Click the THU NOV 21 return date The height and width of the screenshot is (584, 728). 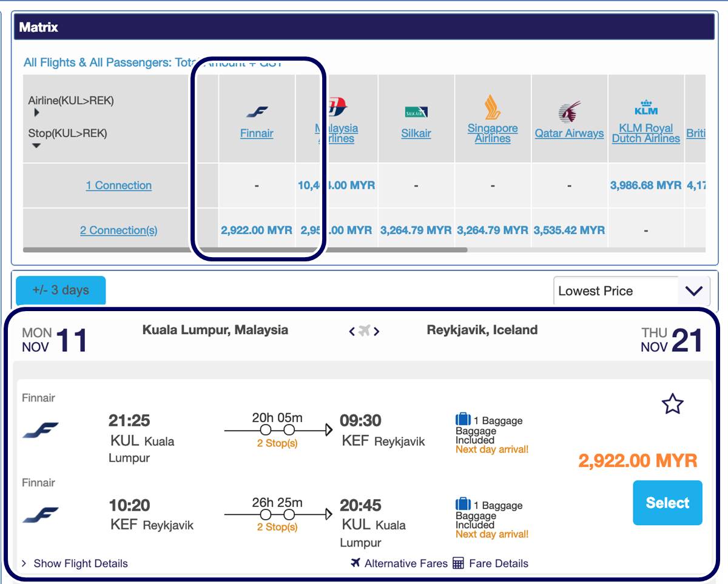coord(672,340)
